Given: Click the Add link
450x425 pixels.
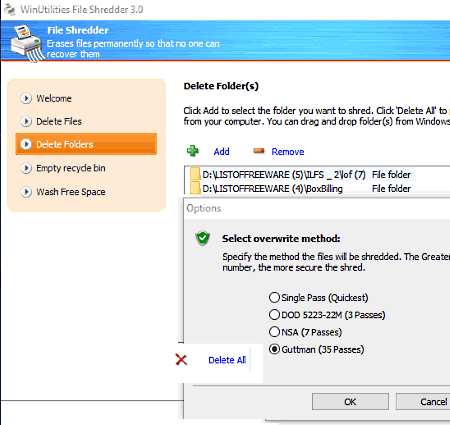Looking at the screenshot, I should point(221,152).
